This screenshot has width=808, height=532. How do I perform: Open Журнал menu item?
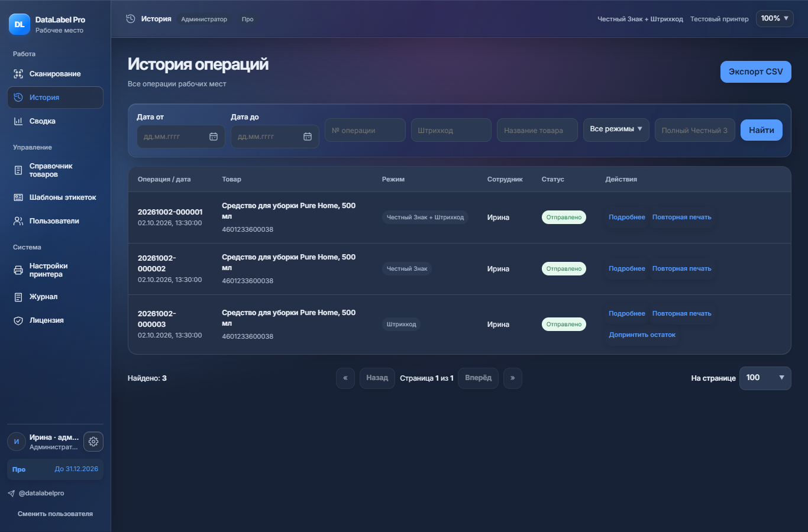click(55, 297)
